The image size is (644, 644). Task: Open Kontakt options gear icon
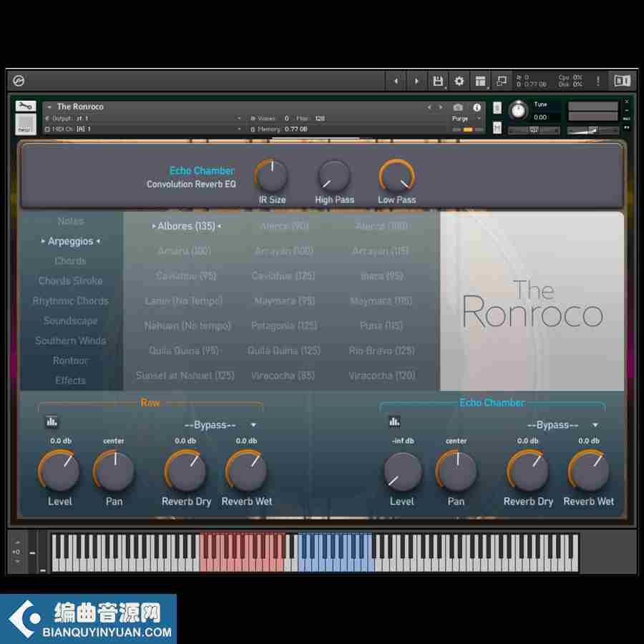(459, 81)
